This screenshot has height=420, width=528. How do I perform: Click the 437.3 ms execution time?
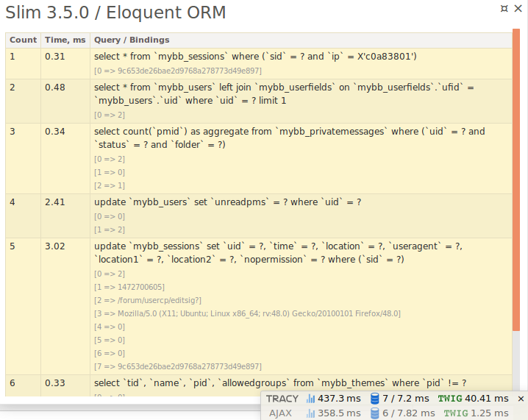coord(340,399)
